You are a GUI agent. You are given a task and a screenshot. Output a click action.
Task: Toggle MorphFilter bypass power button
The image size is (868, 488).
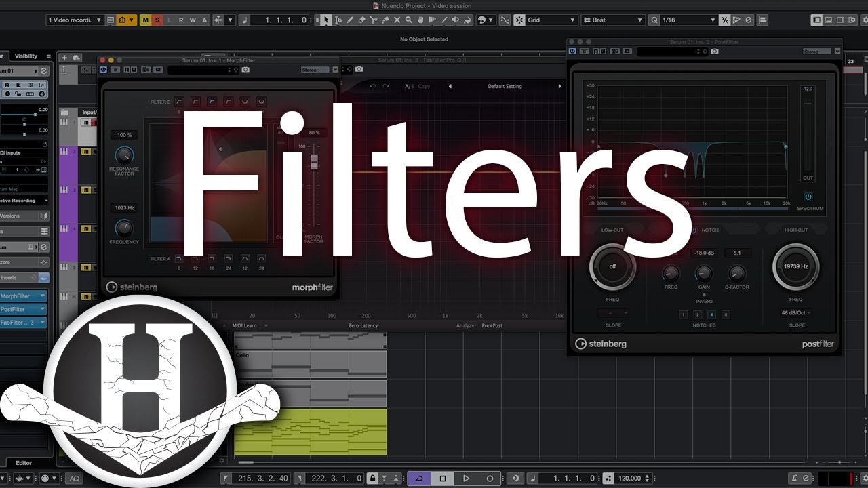pos(103,69)
